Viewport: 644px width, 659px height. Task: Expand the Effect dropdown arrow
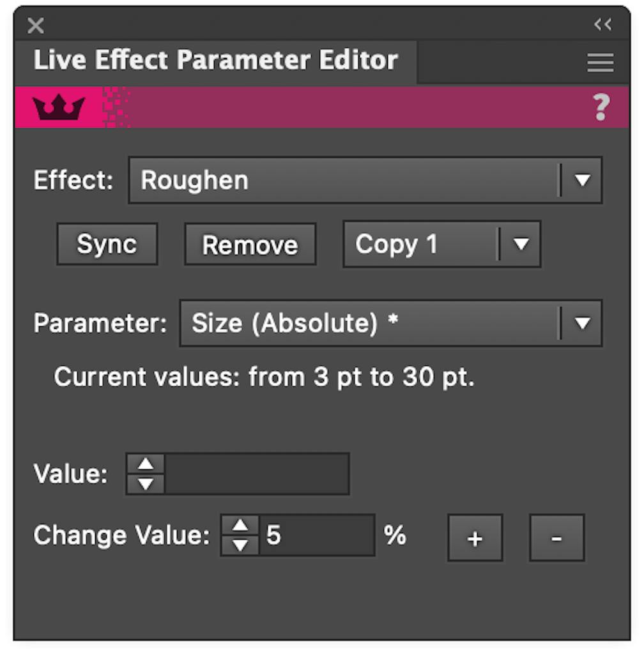(582, 180)
